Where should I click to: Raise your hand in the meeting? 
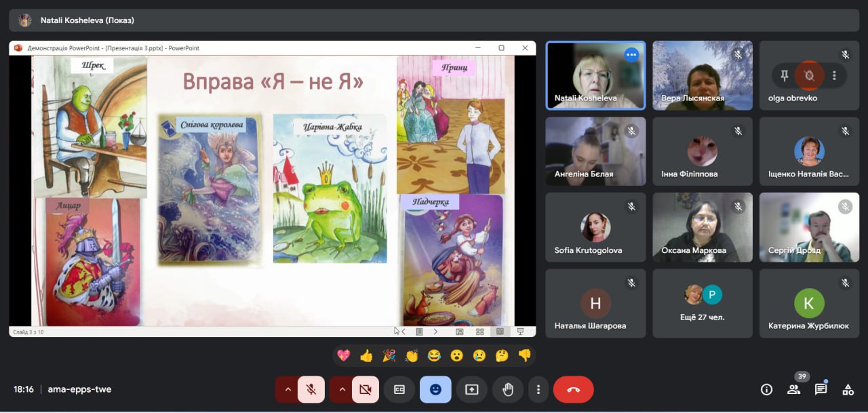(x=508, y=389)
